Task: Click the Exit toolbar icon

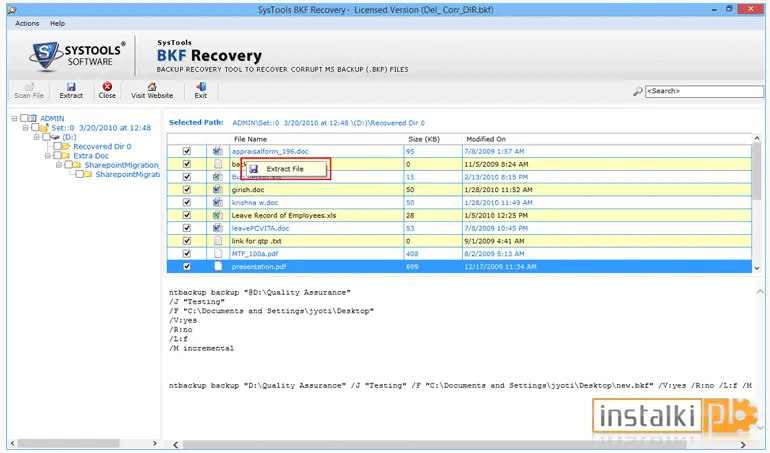Action: pos(200,86)
